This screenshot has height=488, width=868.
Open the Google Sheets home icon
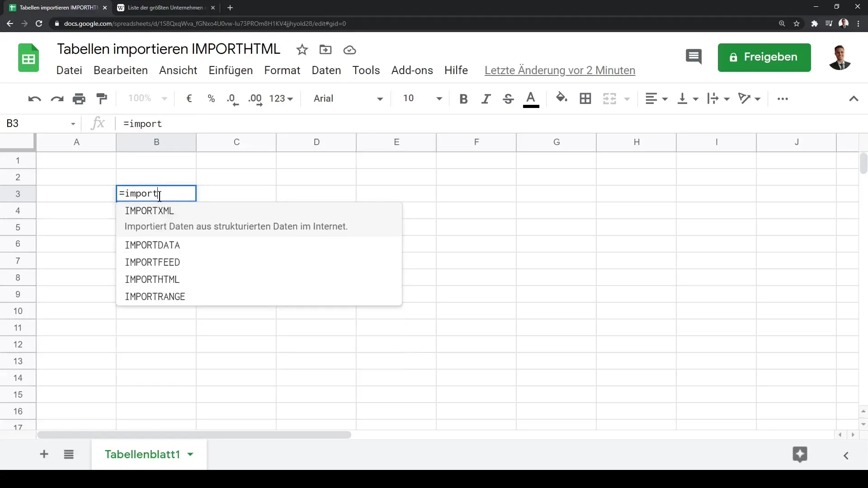tap(28, 58)
